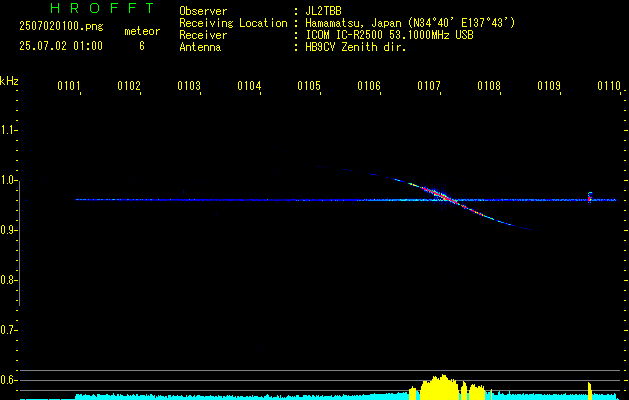Click the 0.7 frequency axis label

coord(8,330)
